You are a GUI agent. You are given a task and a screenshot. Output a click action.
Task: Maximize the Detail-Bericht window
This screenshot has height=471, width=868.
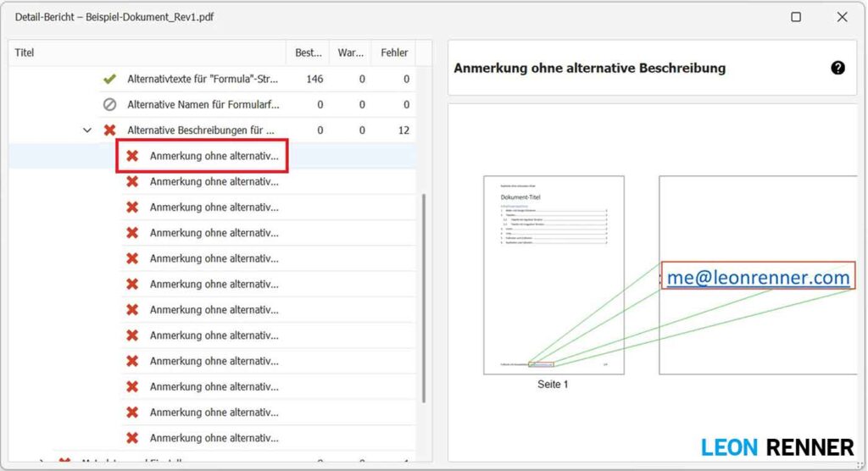pyautogui.click(x=796, y=17)
